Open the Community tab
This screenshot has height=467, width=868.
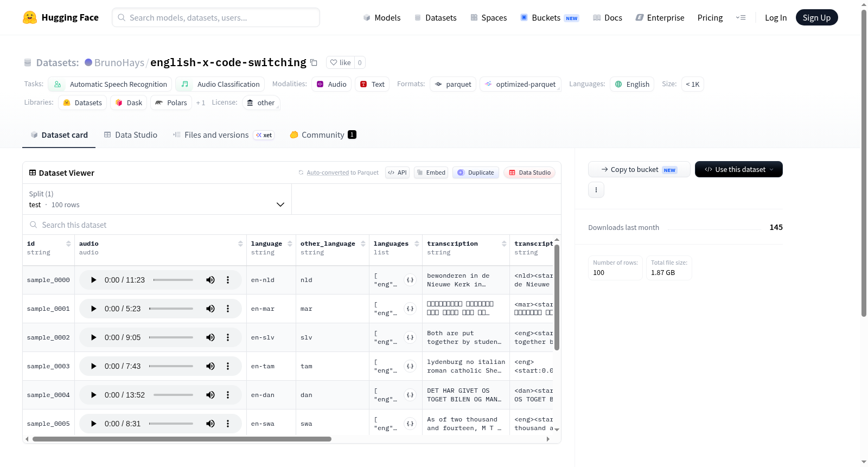[x=323, y=135]
